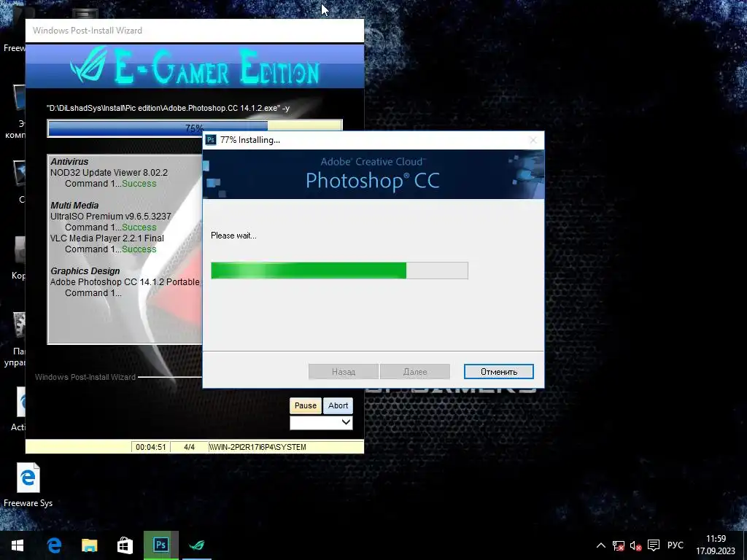Click the pending Command 1... under Adobe Photoshop
The width and height of the screenshot is (747, 560).
coord(93,293)
